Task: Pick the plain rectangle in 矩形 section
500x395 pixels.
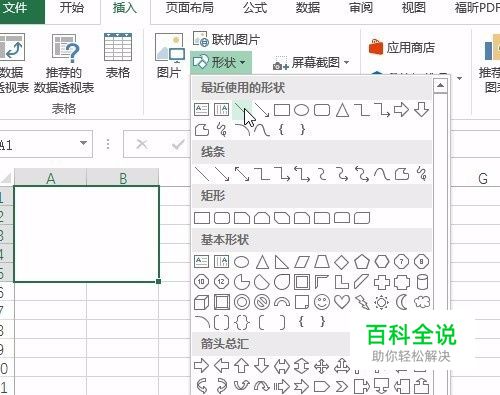Action: 202,218
